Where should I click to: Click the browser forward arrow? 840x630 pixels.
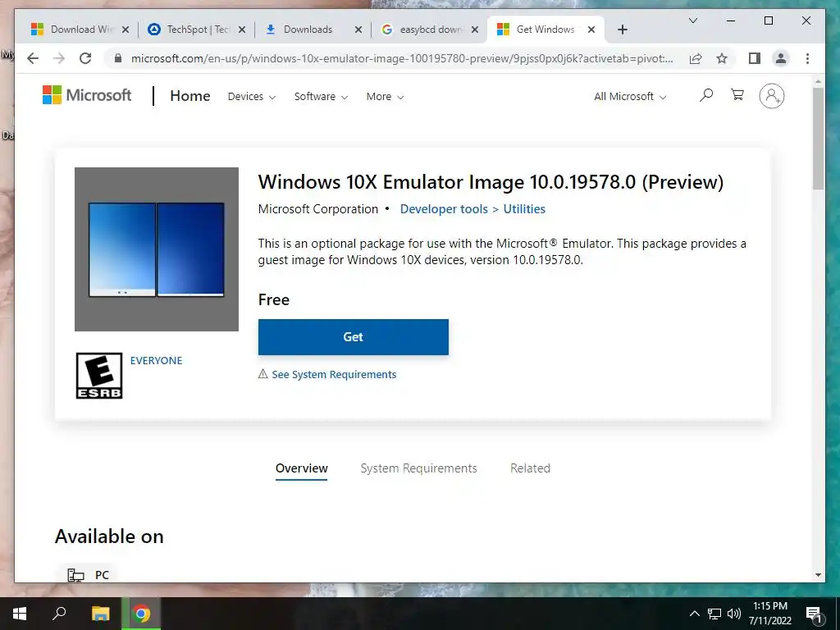click(x=59, y=58)
